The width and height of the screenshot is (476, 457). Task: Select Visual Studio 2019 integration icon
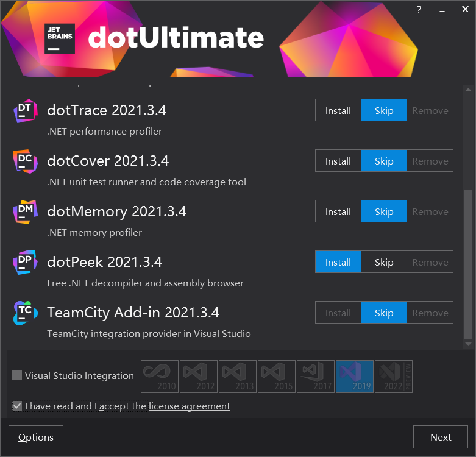(x=355, y=377)
